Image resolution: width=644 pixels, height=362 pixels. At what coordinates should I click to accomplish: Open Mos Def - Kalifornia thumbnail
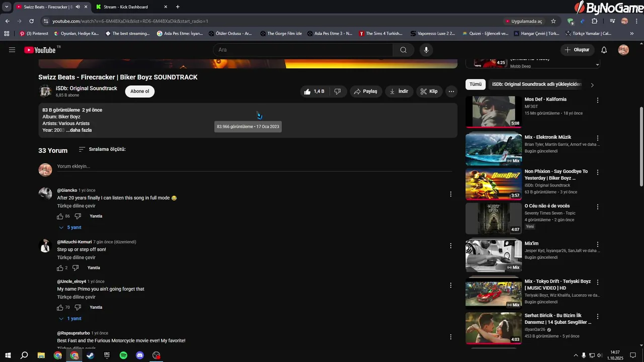pos(493,112)
